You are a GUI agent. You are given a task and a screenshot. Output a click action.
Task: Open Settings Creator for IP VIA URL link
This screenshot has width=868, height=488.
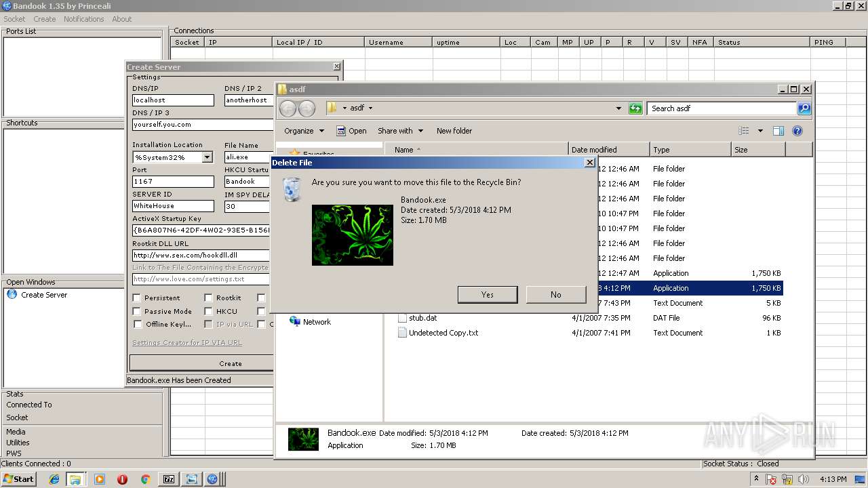click(187, 342)
